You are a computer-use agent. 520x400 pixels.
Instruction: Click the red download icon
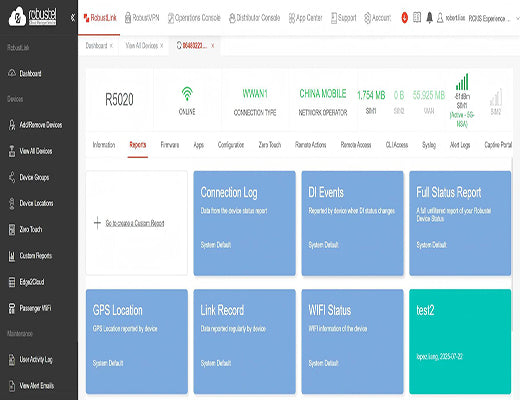tap(404, 17)
